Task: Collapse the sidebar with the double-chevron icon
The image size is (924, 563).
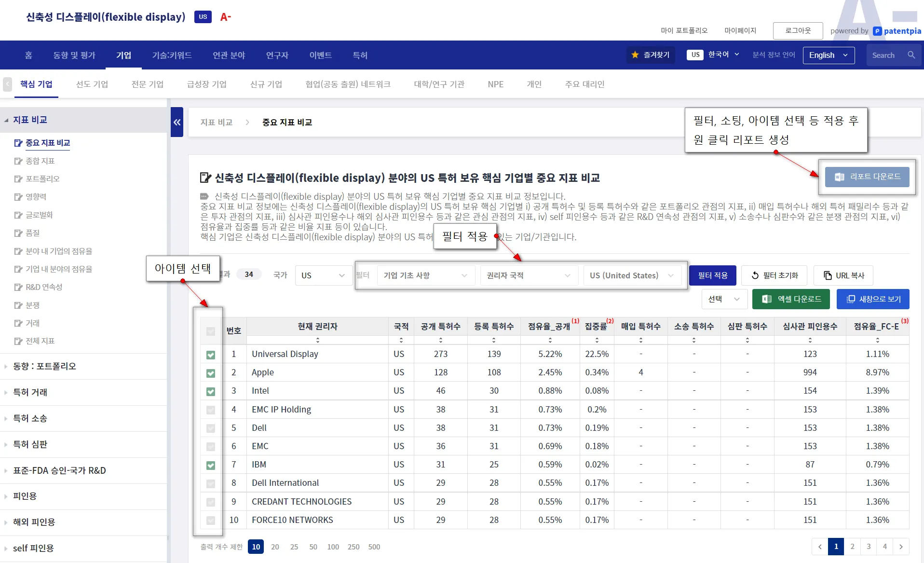Action: tap(177, 122)
